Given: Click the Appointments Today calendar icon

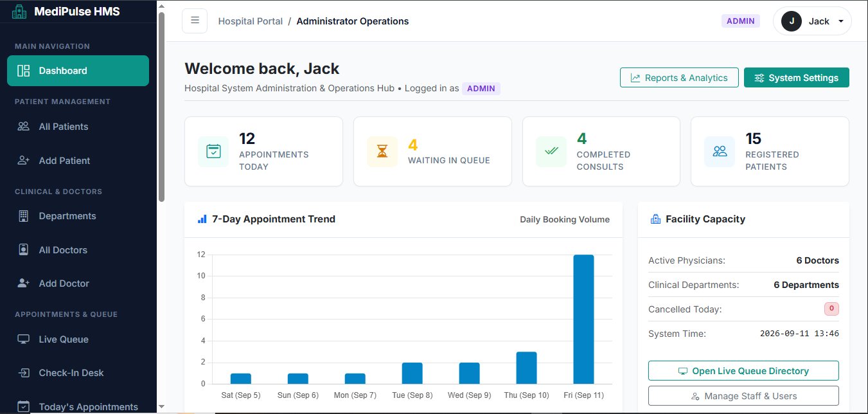Looking at the screenshot, I should pyautogui.click(x=213, y=151).
